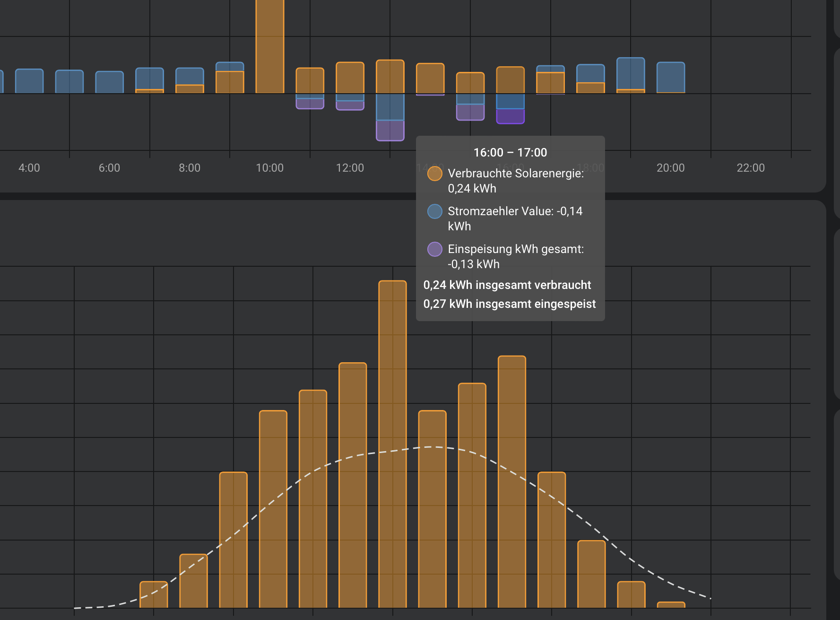Click the orange Verbrauchte Solarenergie legend circle
840x620 pixels.
tap(434, 174)
